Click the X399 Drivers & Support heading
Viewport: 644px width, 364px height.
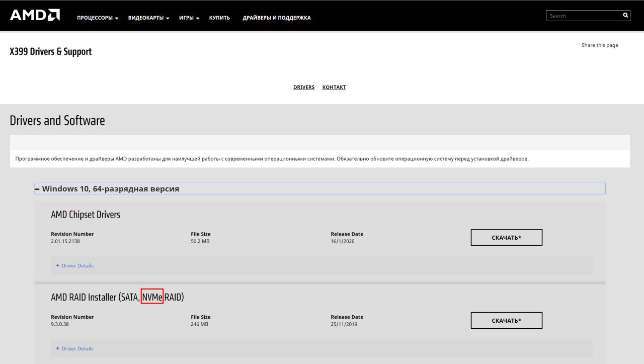point(51,52)
